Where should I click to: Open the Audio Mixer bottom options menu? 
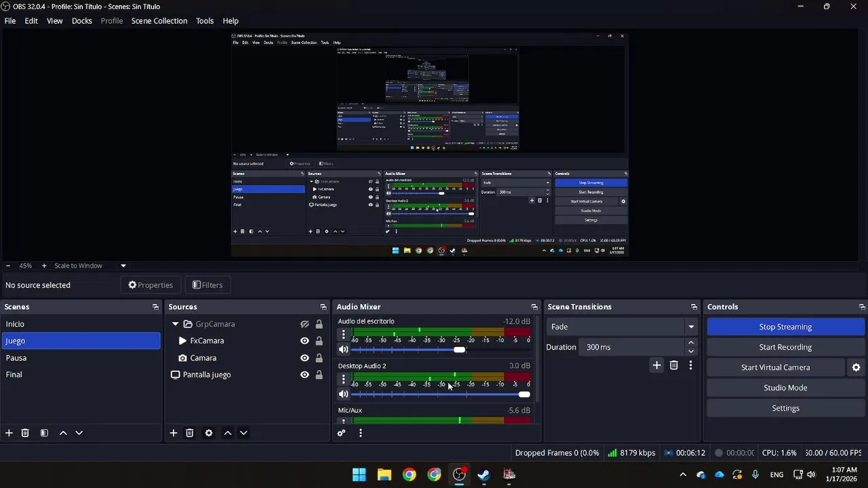(360, 433)
